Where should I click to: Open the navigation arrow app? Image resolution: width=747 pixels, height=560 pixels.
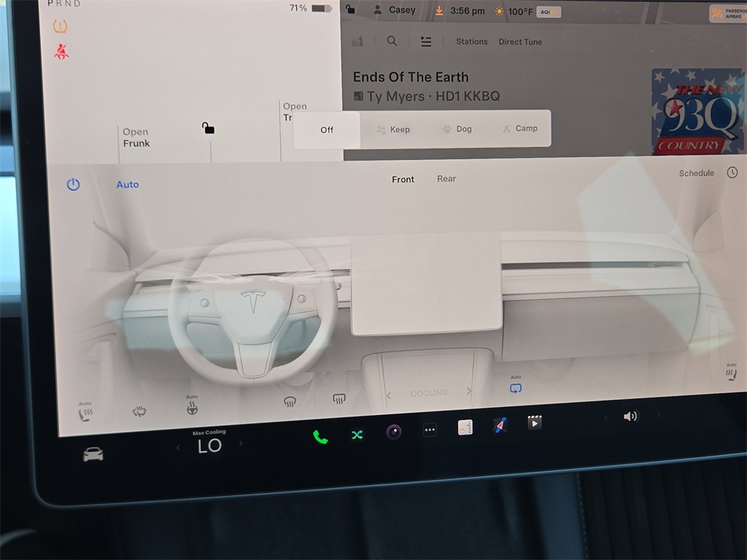pos(500,425)
